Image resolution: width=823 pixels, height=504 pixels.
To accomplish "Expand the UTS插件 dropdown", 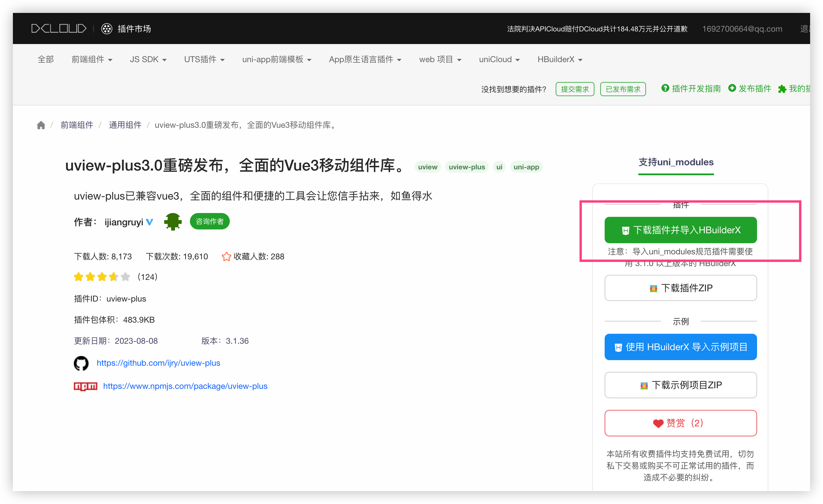I will pyautogui.click(x=204, y=59).
